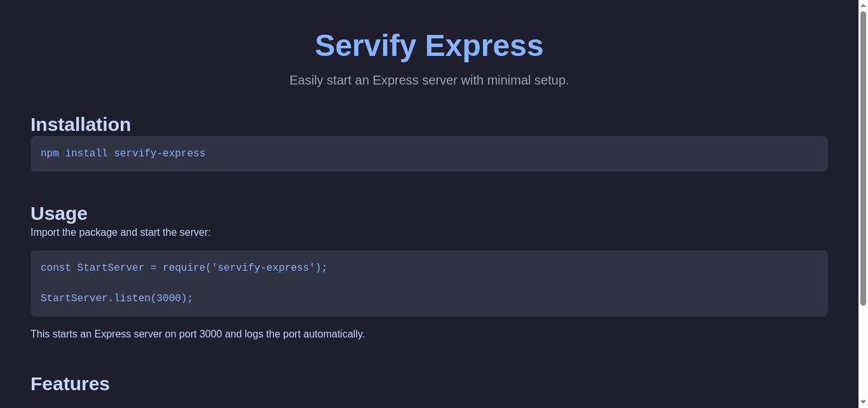Click the scrollbar up arrow

tap(863, 5)
